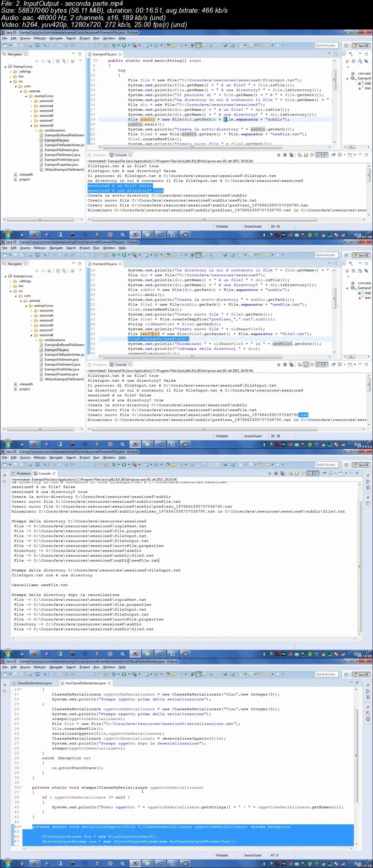Viewport: 373px width, 868px height.
Task: Collapse EsempiCorso project in second frame Navigator
Action: click(x=5, y=276)
